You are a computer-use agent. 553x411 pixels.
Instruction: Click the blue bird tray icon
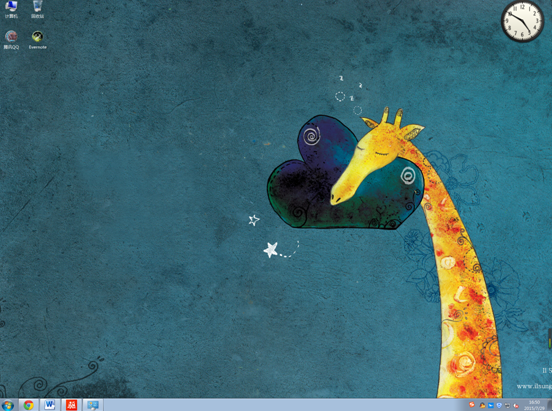click(x=491, y=406)
